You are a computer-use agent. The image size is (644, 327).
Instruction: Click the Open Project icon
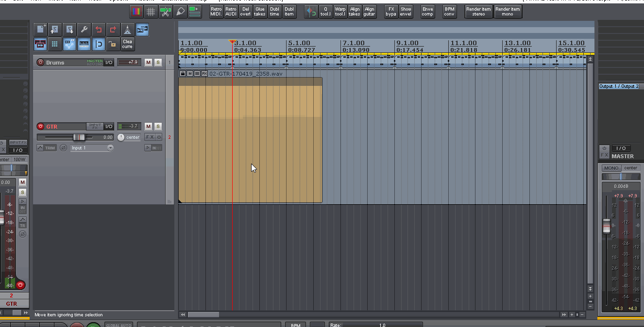[55, 30]
